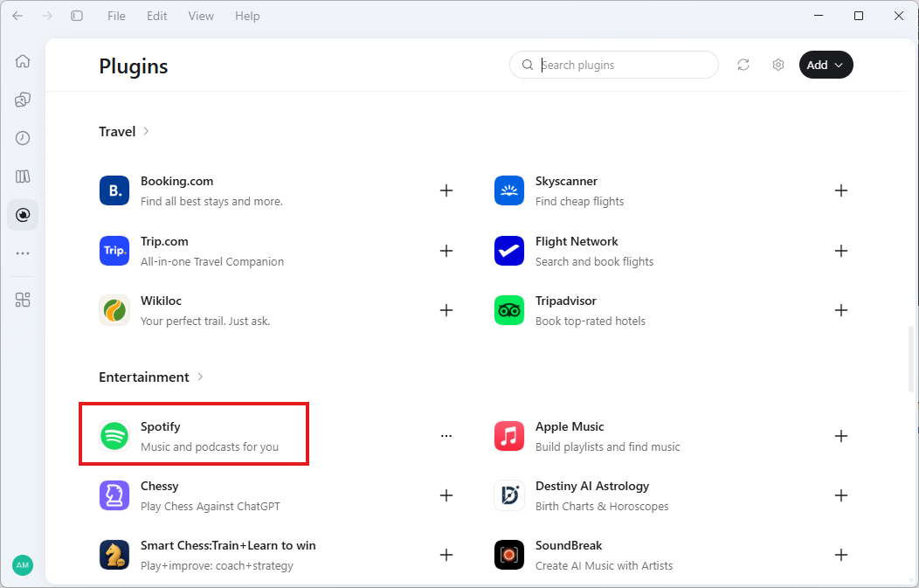Open Spotify's three-dots options menu
The height and width of the screenshot is (588, 919).
446,436
